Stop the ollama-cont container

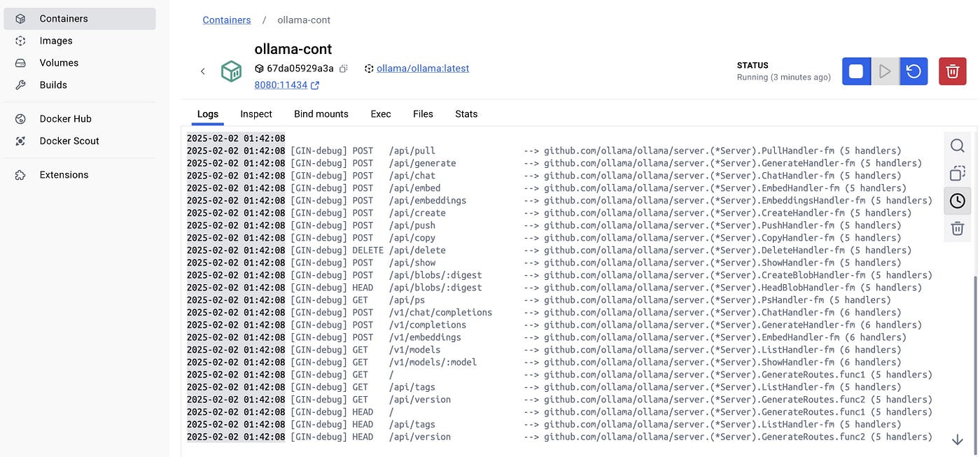(x=856, y=71)
